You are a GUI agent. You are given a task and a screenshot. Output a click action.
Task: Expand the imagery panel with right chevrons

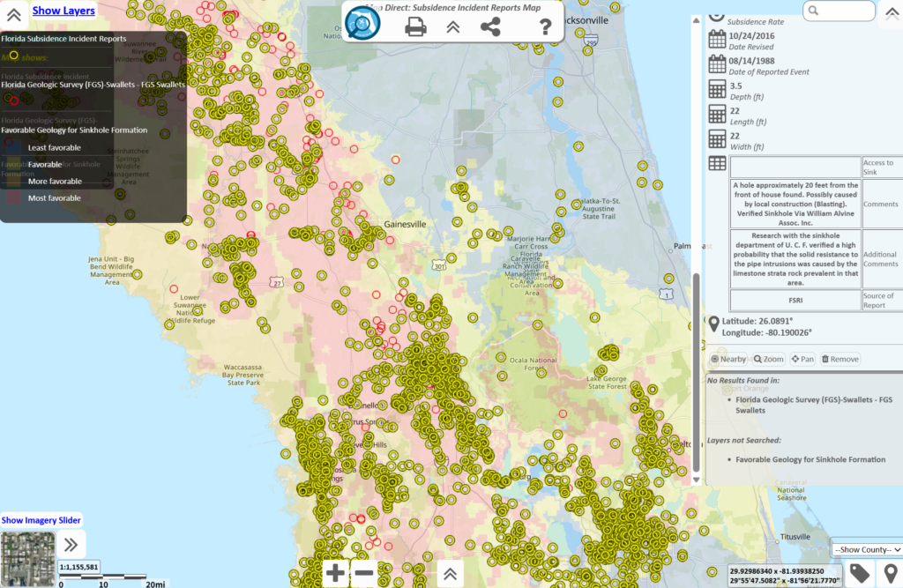pyautogui.click(x=71, y=545)
